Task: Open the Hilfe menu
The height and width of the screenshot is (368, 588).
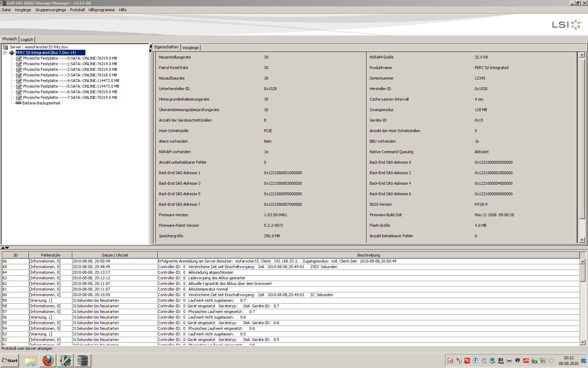Action: [122, 10]
